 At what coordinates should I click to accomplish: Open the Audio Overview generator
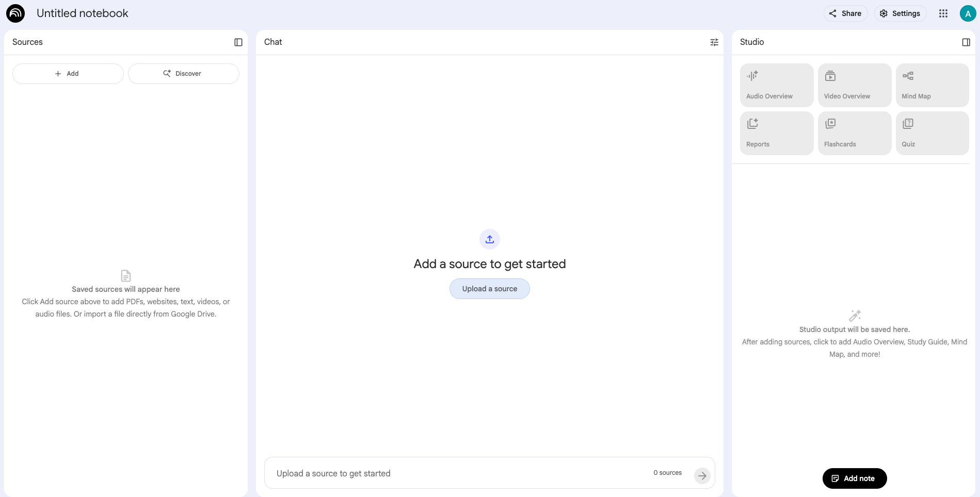[x=776, y=85]
